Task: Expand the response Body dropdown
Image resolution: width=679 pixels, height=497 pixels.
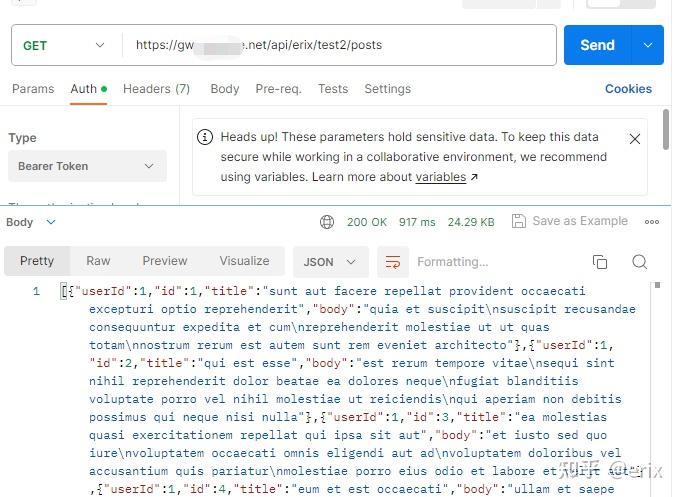Action: tap(31, 222)
